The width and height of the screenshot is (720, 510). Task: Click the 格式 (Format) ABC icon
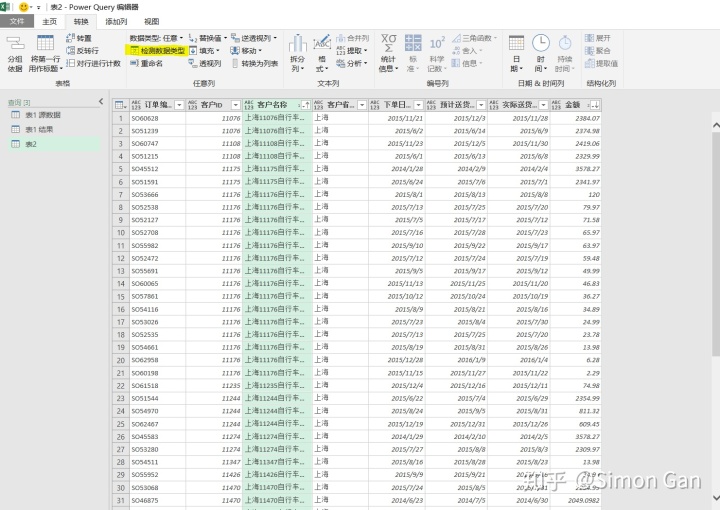[322, 43]
